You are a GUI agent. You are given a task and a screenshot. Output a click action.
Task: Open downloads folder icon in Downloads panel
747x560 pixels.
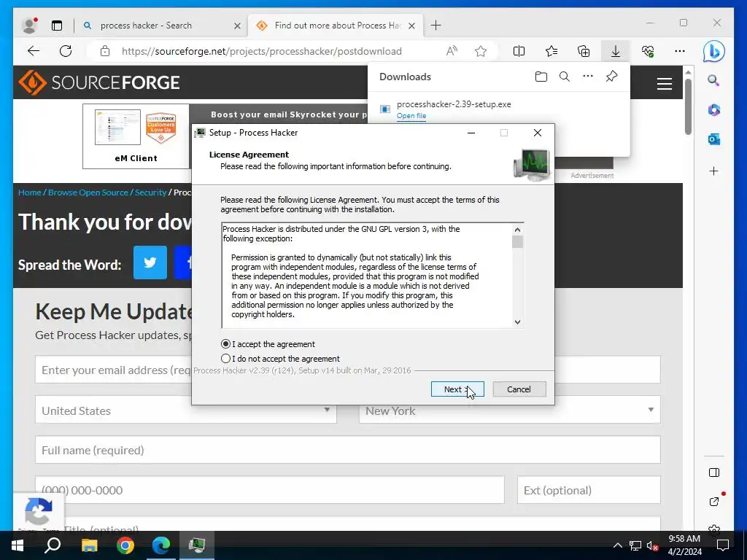point(541,77)
